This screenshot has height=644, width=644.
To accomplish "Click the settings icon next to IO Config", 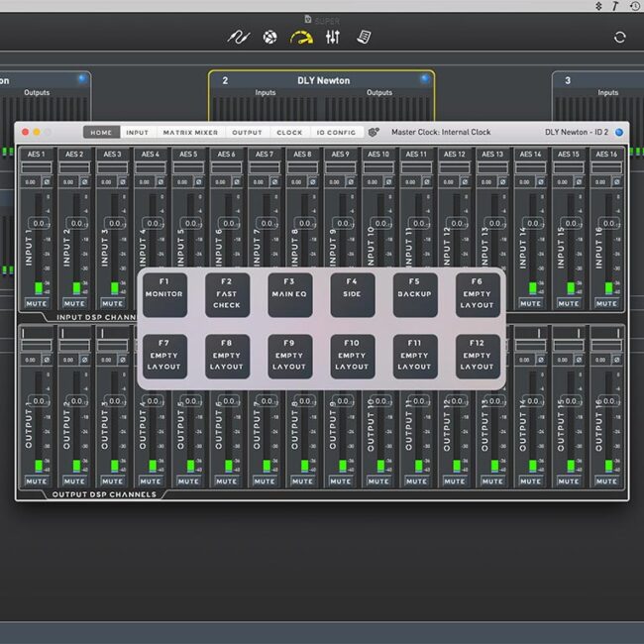I will click(374, 132).
